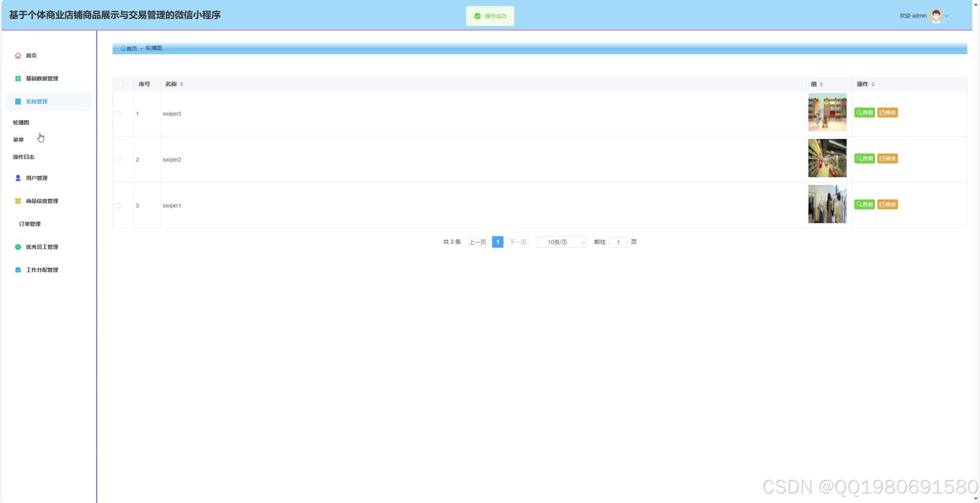Click the admin avatar image
This screenshot has width=980, height=503.
[936, 16]
